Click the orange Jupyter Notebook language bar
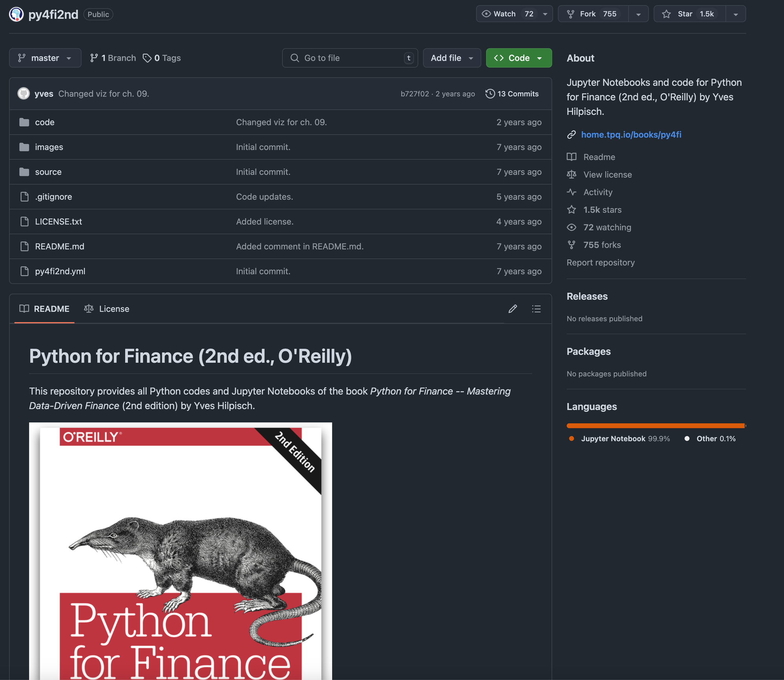 pos(655,426)
